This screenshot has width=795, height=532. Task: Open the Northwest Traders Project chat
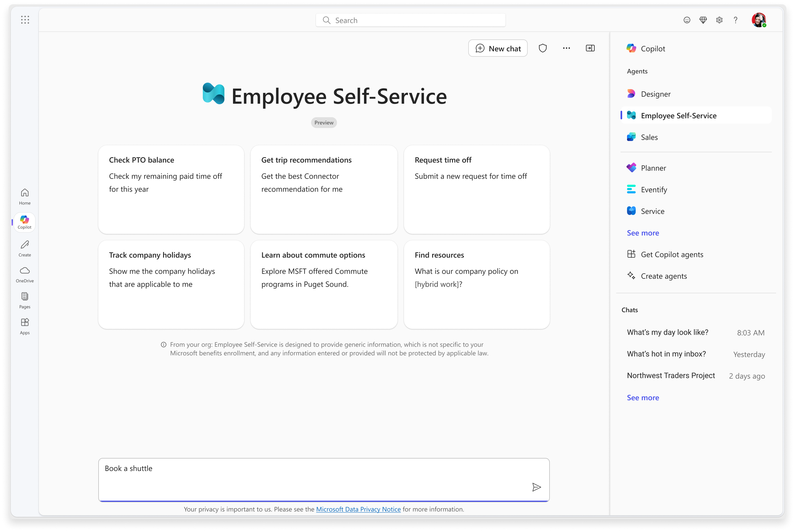tap(696, 376)
